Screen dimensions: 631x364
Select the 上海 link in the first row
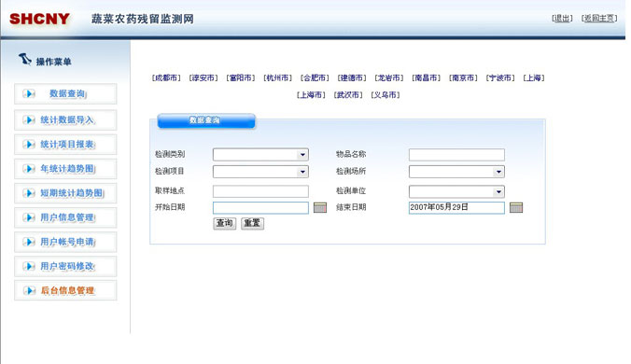click(534, 78)
